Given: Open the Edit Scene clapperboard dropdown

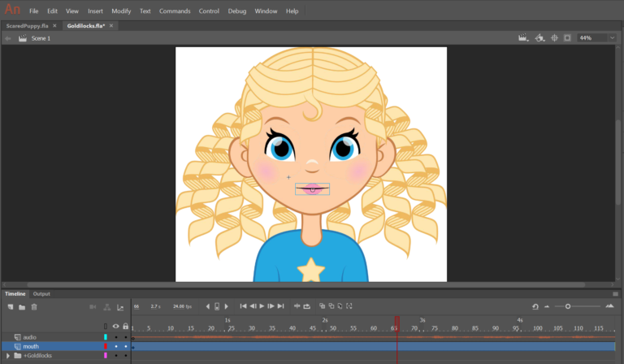Looking at the screenshot, I should click(523, 38).
